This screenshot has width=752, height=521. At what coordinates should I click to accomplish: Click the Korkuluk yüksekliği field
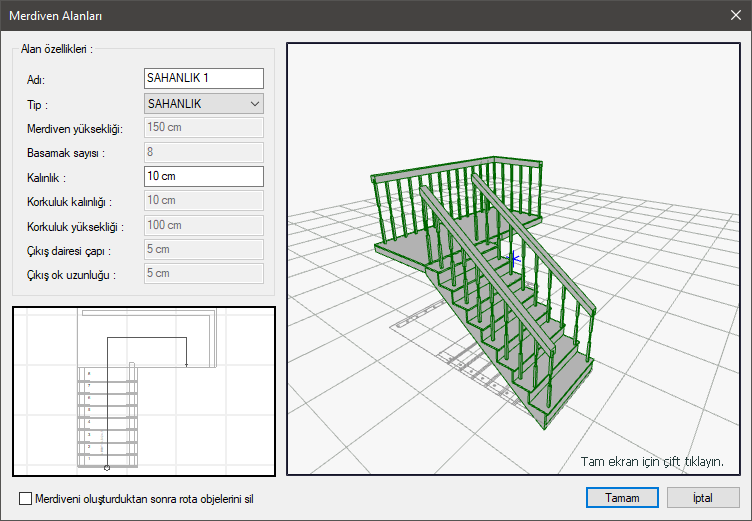[x=204, y=225]
